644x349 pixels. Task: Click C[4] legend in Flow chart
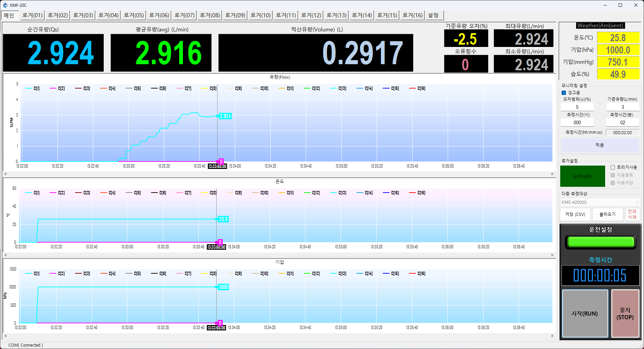click(108, 89)
